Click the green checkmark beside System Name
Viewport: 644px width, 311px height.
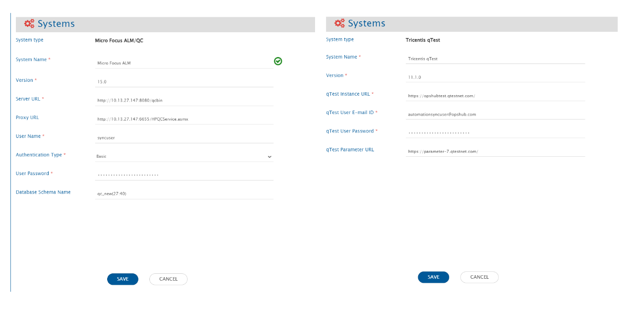click(x=278, y=61)
